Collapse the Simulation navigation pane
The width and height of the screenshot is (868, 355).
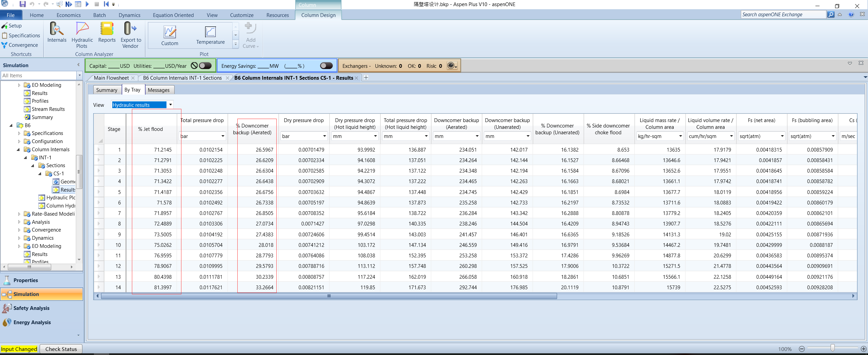78,65
